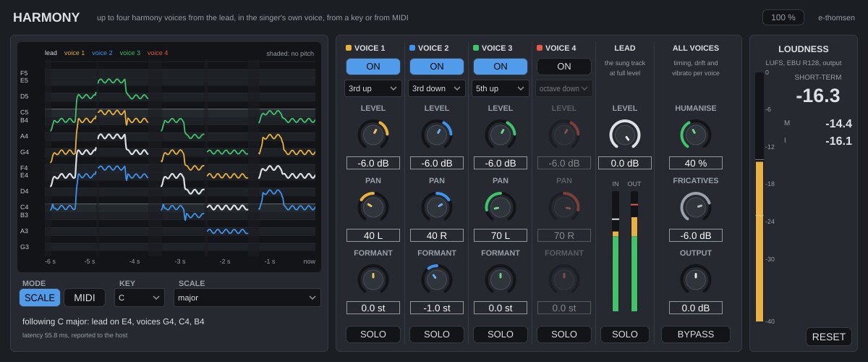The height and width of the screenshot is (362, 868).
Task: Click Voice 1 PAN knob
Action: coord(373,206)
